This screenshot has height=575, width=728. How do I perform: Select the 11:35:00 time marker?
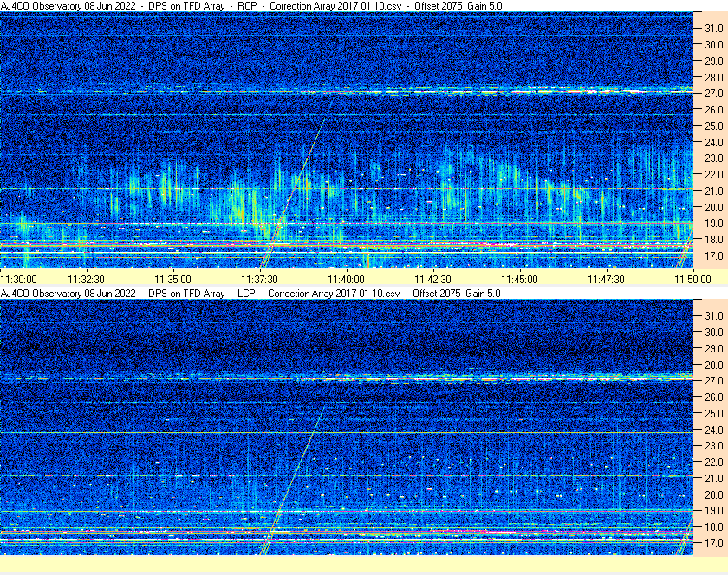(x=172, y=279)
